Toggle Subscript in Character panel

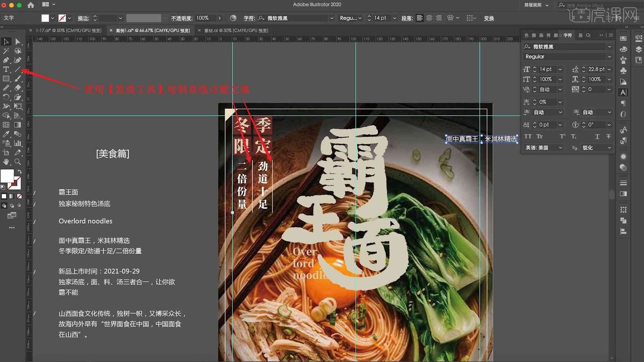574,136
